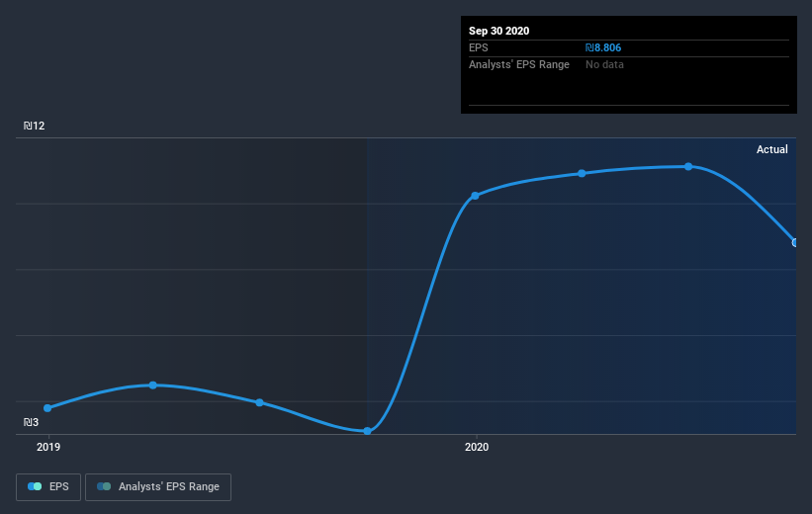The width and height of the screenshot is (812, 514).
Task: Click the ₪12 y-axis label
Action: tap(35, 126)
